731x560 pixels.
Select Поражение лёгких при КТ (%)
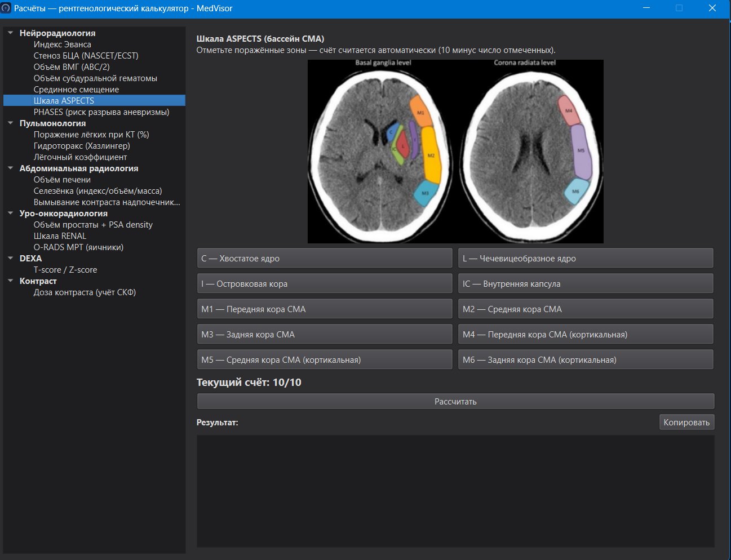[91, 135]
